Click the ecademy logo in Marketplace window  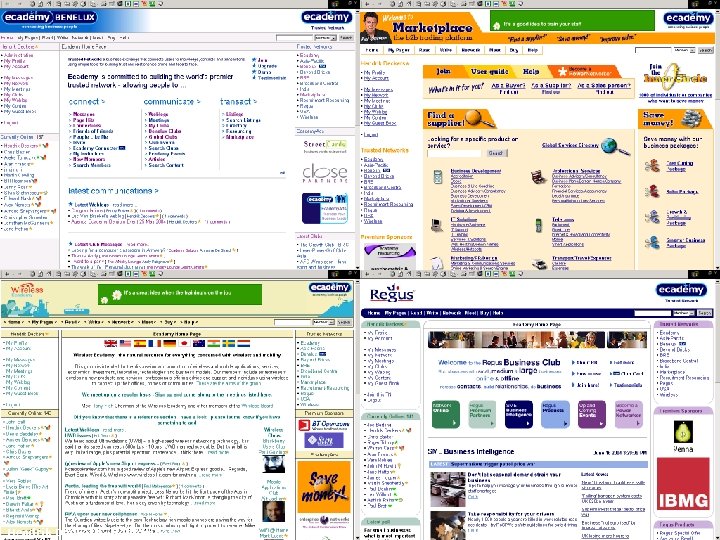pos(688,18)
